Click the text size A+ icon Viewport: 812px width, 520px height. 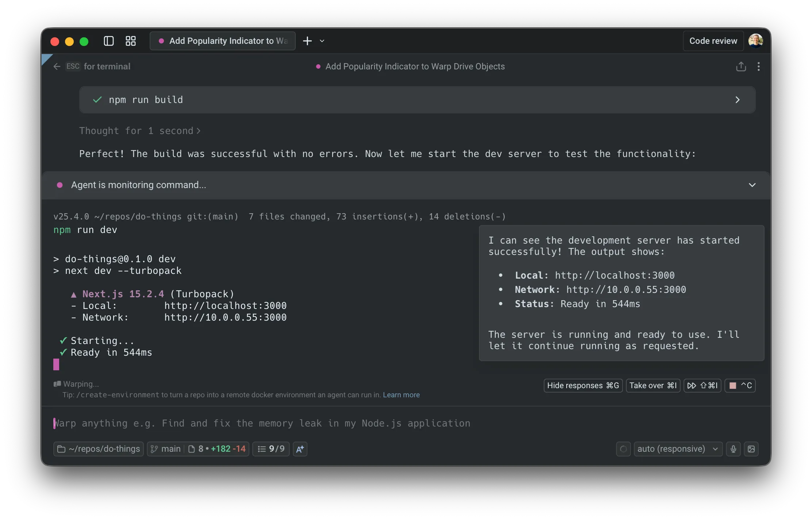click(x=299, y=449)
